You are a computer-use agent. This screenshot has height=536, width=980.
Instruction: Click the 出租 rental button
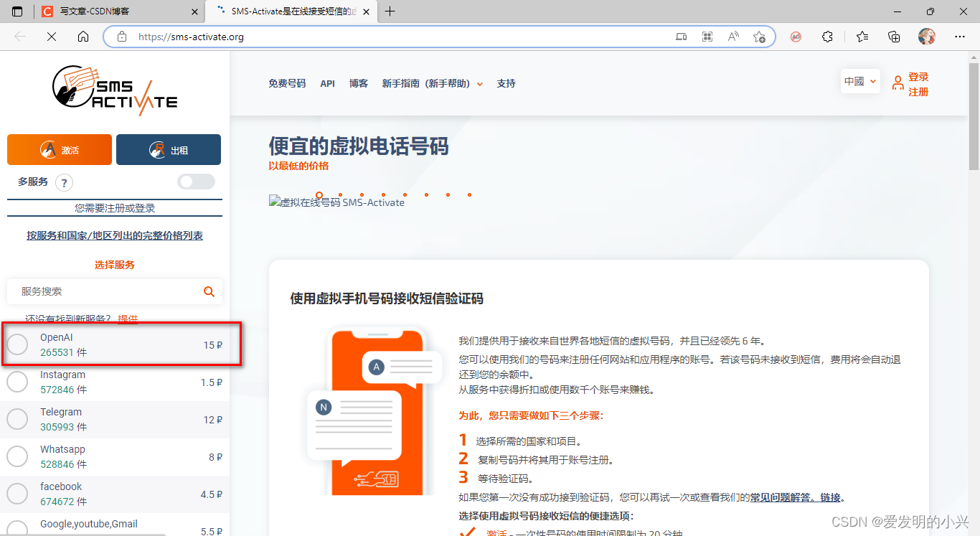point(169,150)
